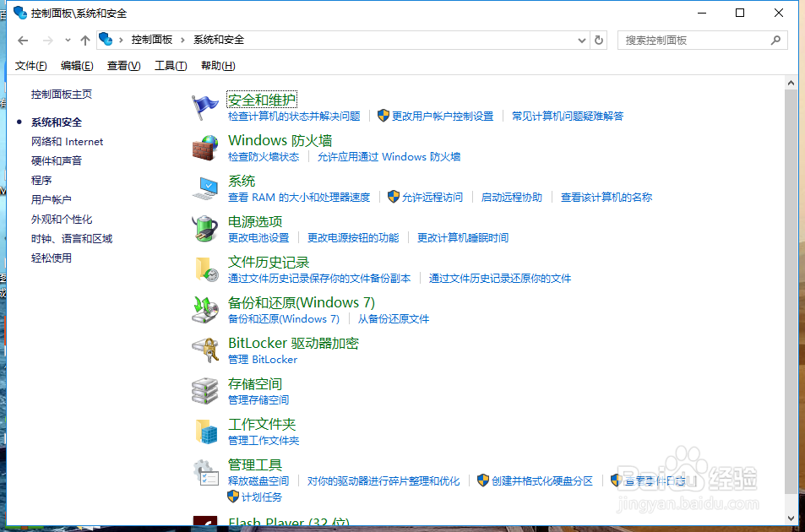Click the Storage Spaces drives icon
This screenshot has width=805, height=532.
[x=205, y=391]
